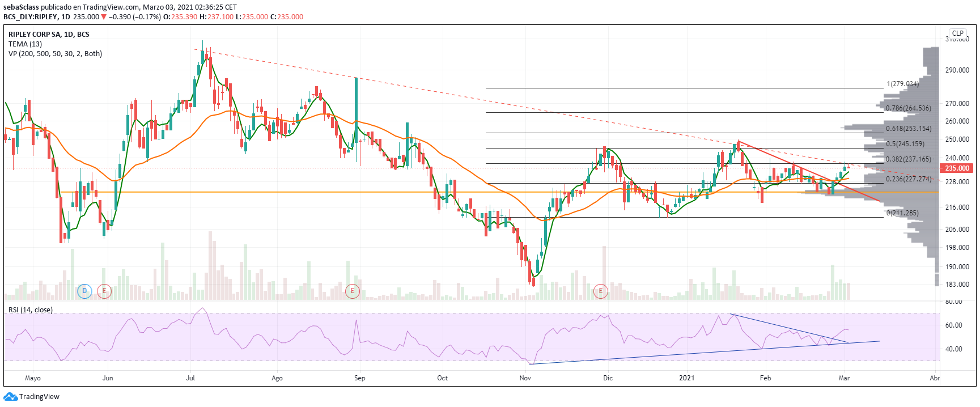Click the Oct label on time axis
The image size is (980, 407).
(x=443, y=378)
